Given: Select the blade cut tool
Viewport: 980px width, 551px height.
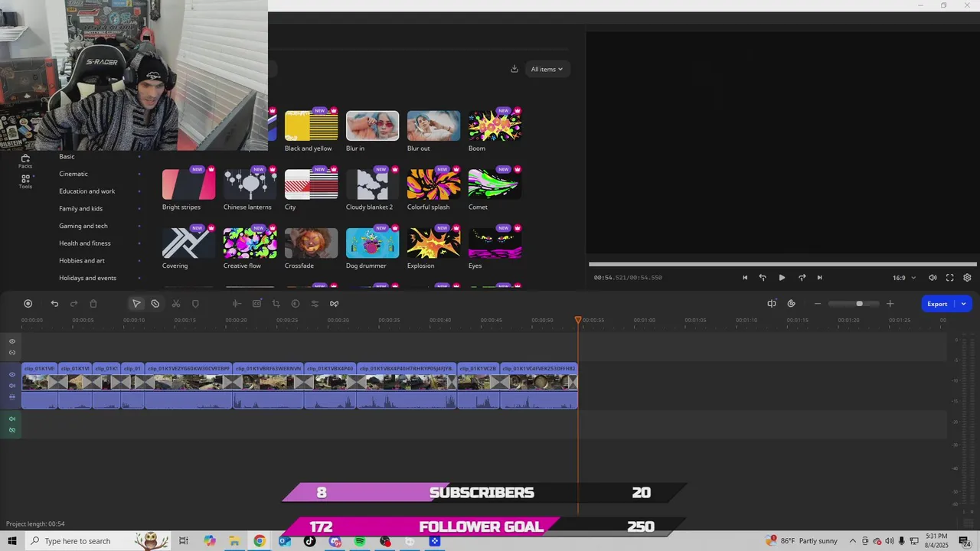Looking at the screenshot, I should pyautogui.click(x=155, y=304).
